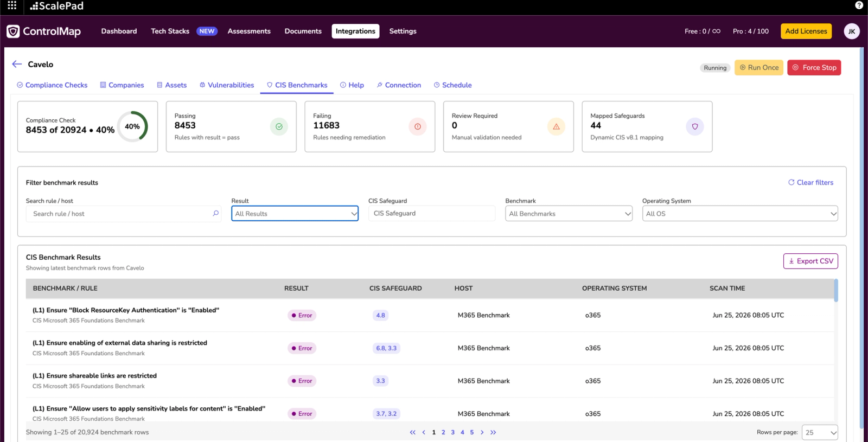Image resolution: width=868 pixels, height=442 pixels.
Task: Click the search magnifier icon in rule/host field
Action: pos(216,213)
